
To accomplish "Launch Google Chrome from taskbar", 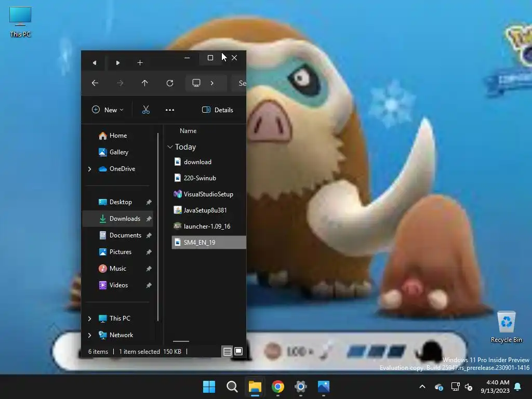I will coord(278,387).
